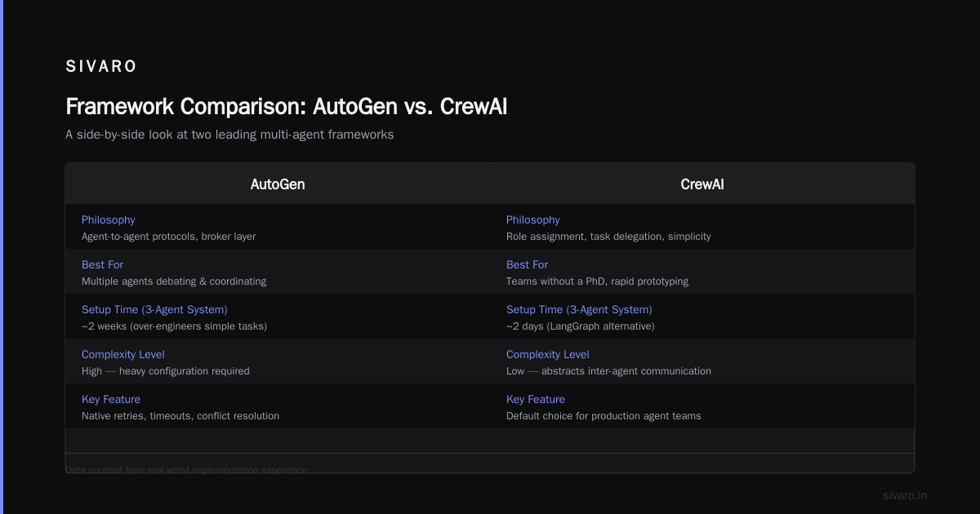Select the '~2 days (LangGraph alternative)' text
Screen dimensions: 980x514
(x=581, y=326)
